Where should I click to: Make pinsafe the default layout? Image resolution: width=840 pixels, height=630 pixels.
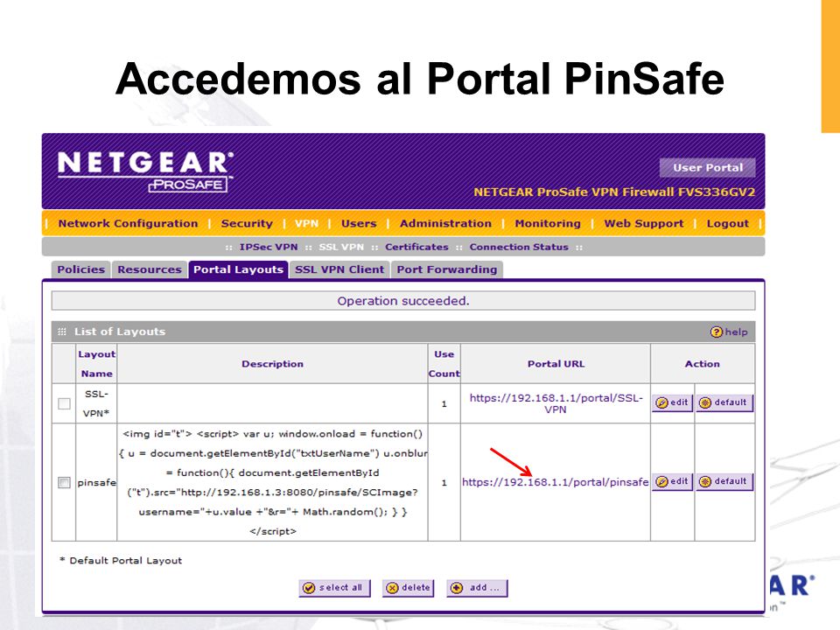tap(724, 481)
